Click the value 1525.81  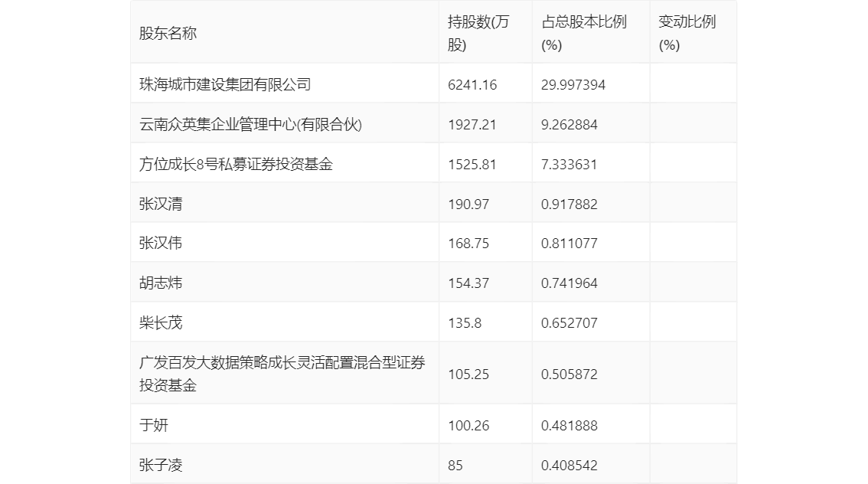point(472,165)
